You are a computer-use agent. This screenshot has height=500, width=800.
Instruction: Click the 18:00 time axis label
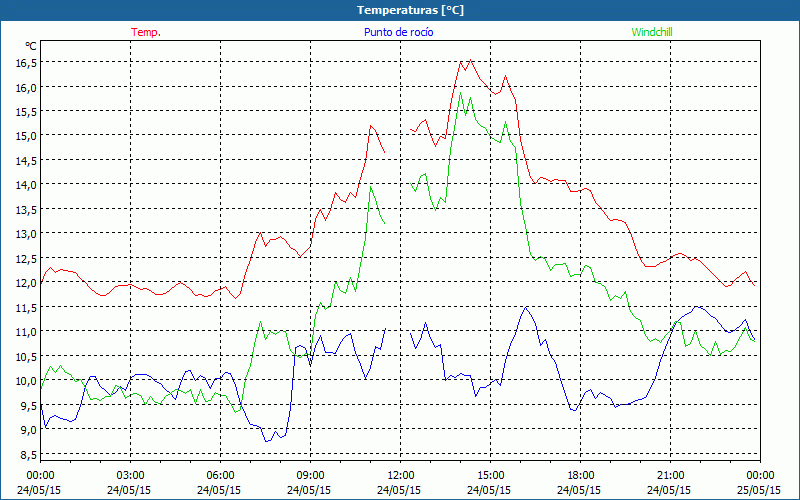tap(581, 475)
